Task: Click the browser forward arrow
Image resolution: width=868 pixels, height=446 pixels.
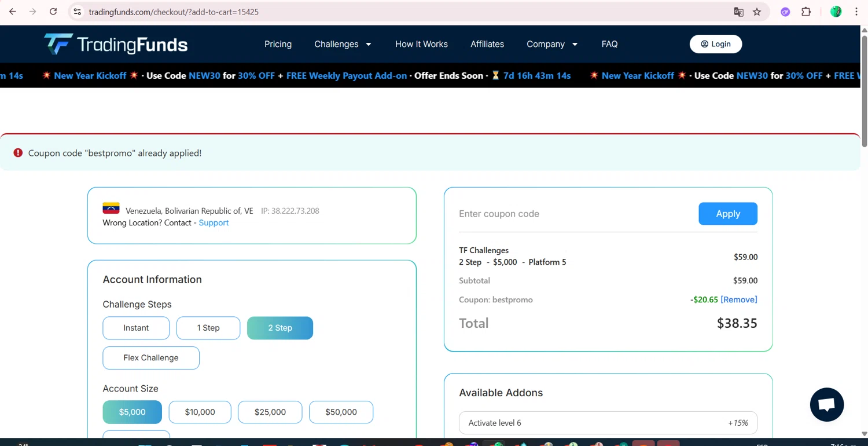Action: coord(33,12)
